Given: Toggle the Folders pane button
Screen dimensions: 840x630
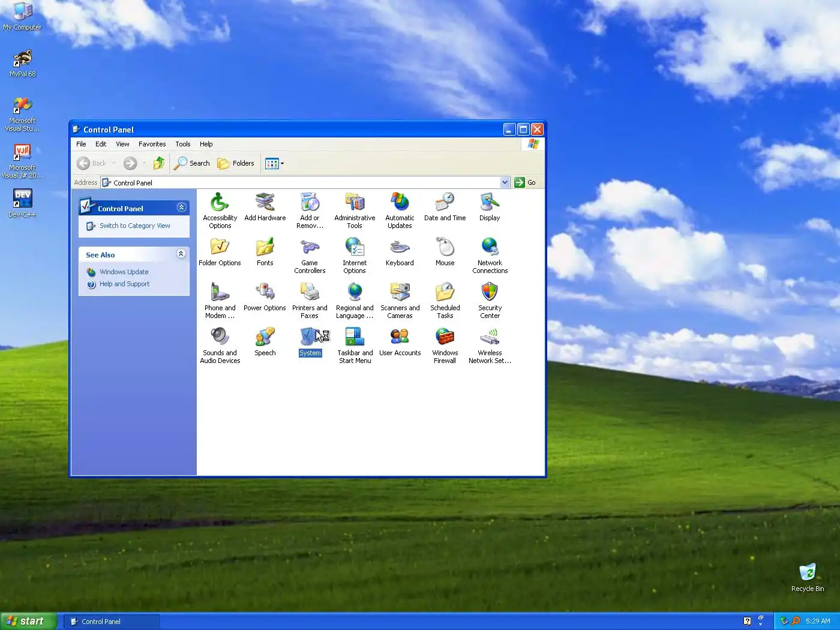Looking at the screenshot, I should pos(236,163).
